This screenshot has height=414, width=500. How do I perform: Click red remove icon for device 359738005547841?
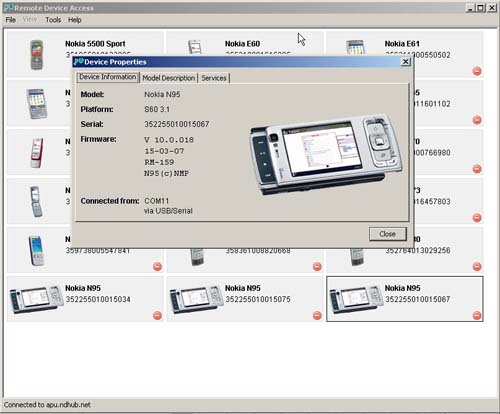pos(157,267)
